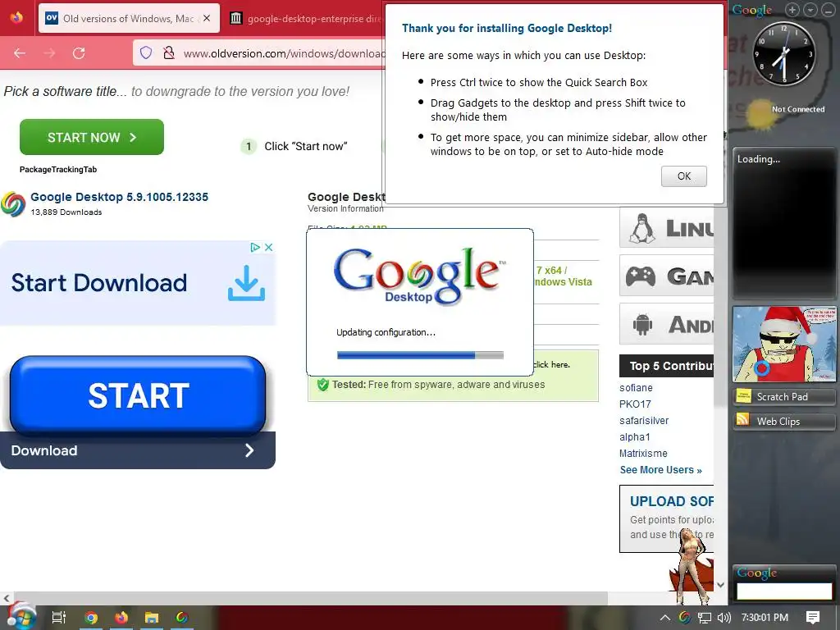Image resolution: width=840 pixels, height=630 pixels.
Task: Click the download arrow icon in ad
Action: click(x=246, y=283)
